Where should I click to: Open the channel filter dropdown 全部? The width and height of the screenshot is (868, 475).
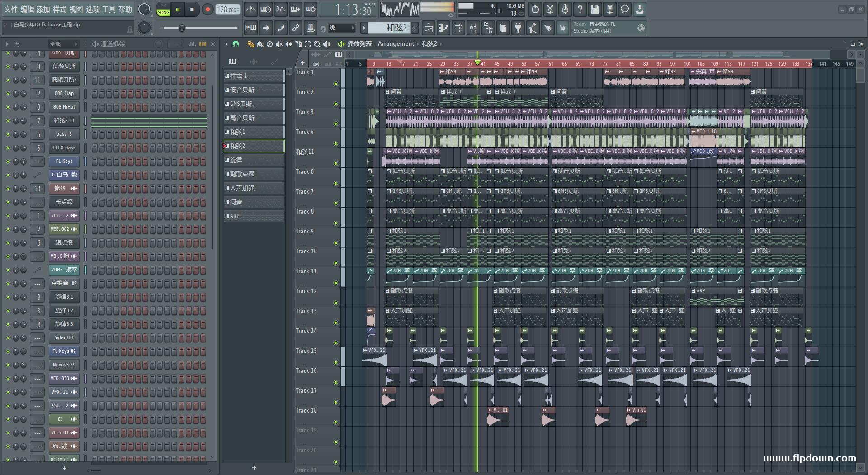click(x=64, y=44)
